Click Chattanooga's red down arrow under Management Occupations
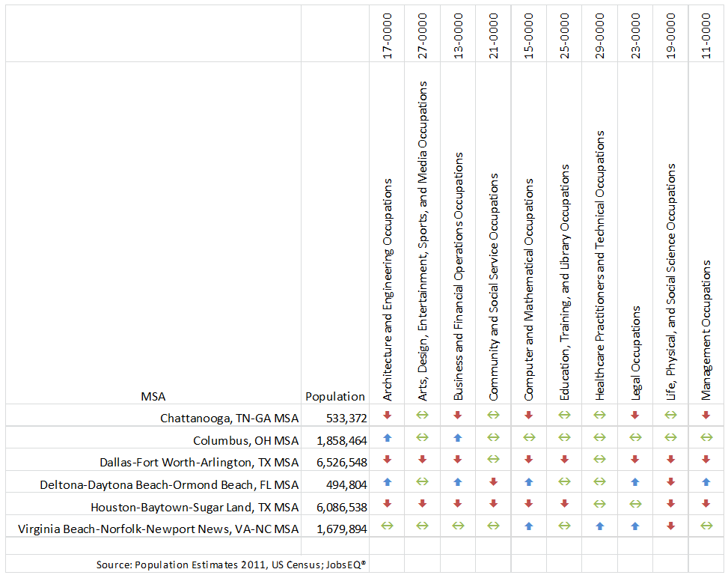The image size is (728, 578). [706, 415]
